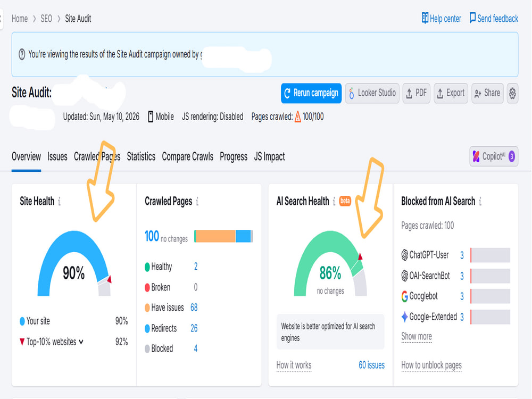The width and height of the screenshot is (532, 399).
Task: Open the settings gear next to Share
Action: pos(512,93)
